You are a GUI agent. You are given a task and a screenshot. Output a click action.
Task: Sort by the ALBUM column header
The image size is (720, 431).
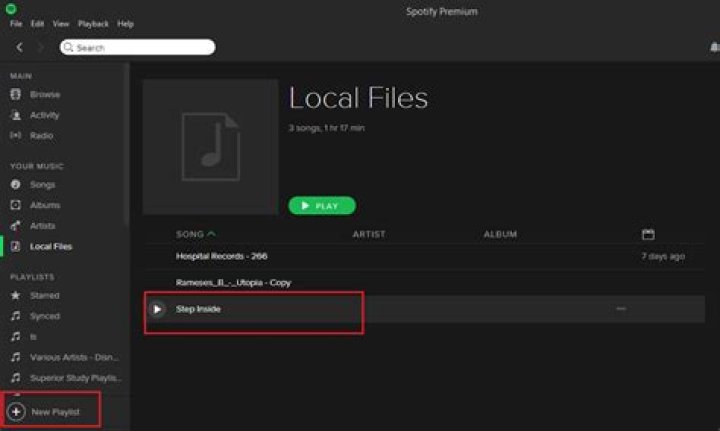pos(500,235)
